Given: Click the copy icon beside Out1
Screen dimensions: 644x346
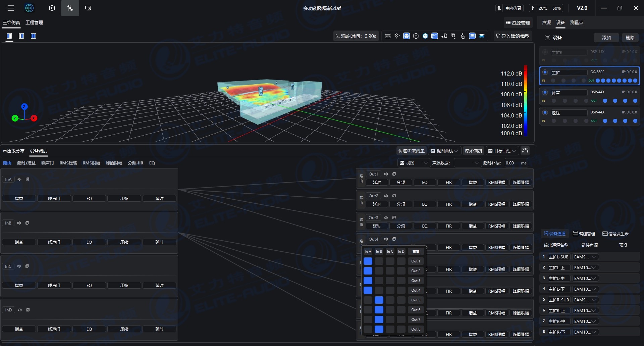Looking at the screenshot, I should (x=394, y=174).
